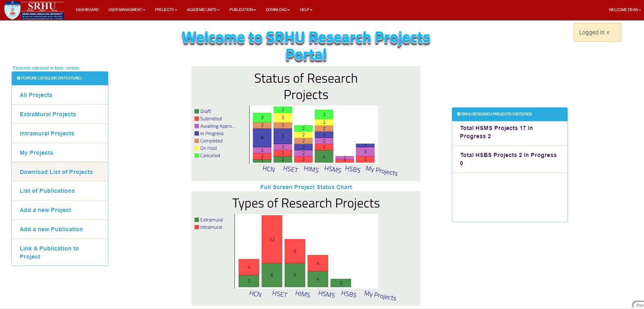The image size is (644, 309).
Task: Click the HIMS axis label in status chart
Action: click(311, 169)
